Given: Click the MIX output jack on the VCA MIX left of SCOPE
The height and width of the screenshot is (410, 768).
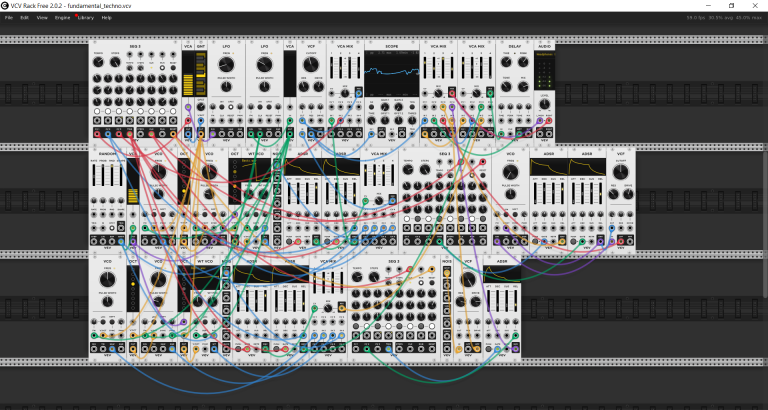Looking at the screenshot, I should [359, 92].
